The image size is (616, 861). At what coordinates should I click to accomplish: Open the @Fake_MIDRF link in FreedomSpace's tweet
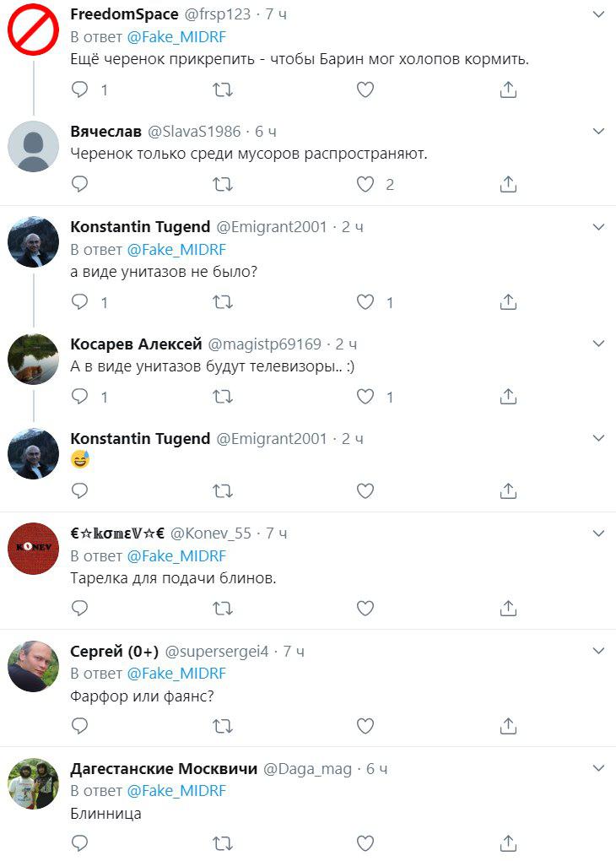176,37
